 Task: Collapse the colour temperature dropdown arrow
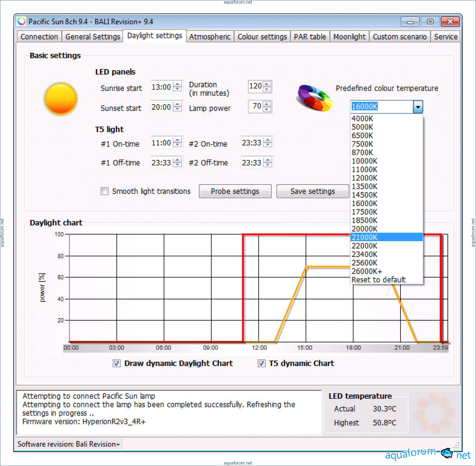[418, 107]
